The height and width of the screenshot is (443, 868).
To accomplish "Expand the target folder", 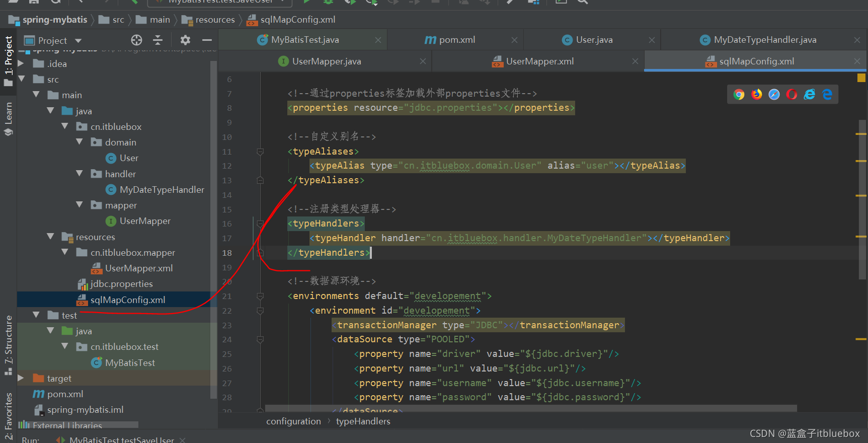I will coord(21,378).
